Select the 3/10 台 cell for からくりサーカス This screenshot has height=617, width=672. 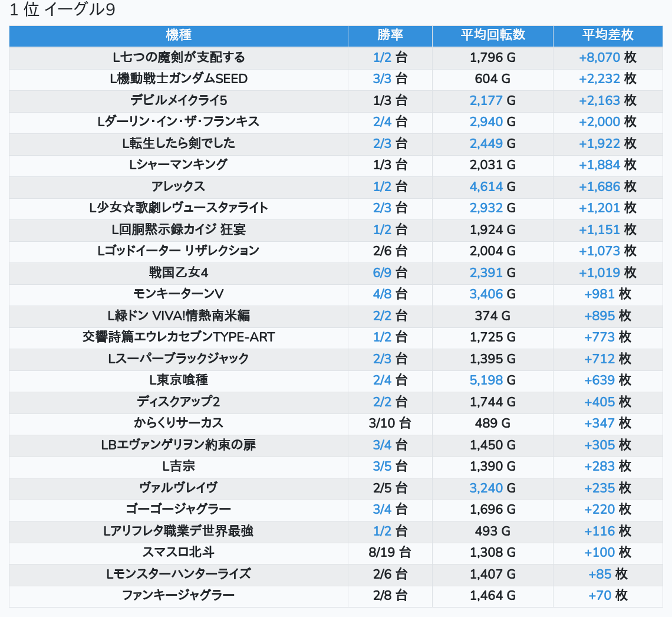click(x=390, y=424)
